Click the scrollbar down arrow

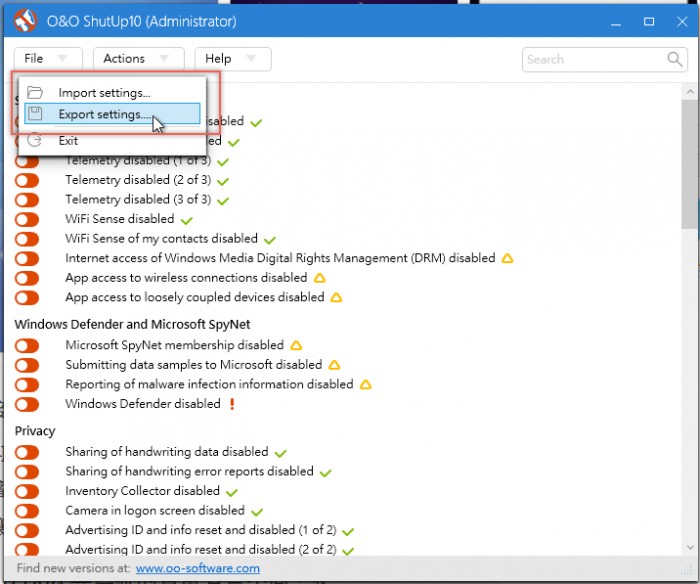click(x=690, y=547)
